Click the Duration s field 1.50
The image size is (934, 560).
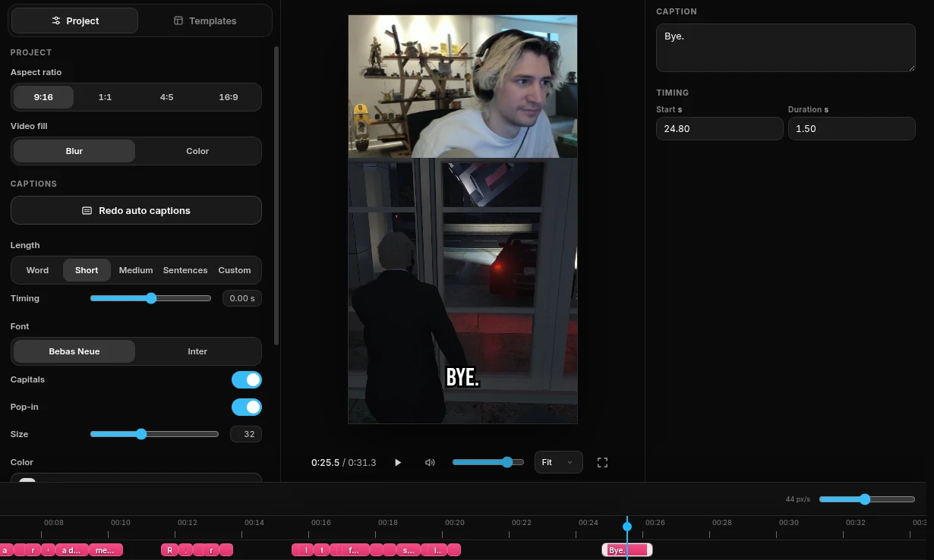coord(851,128)
